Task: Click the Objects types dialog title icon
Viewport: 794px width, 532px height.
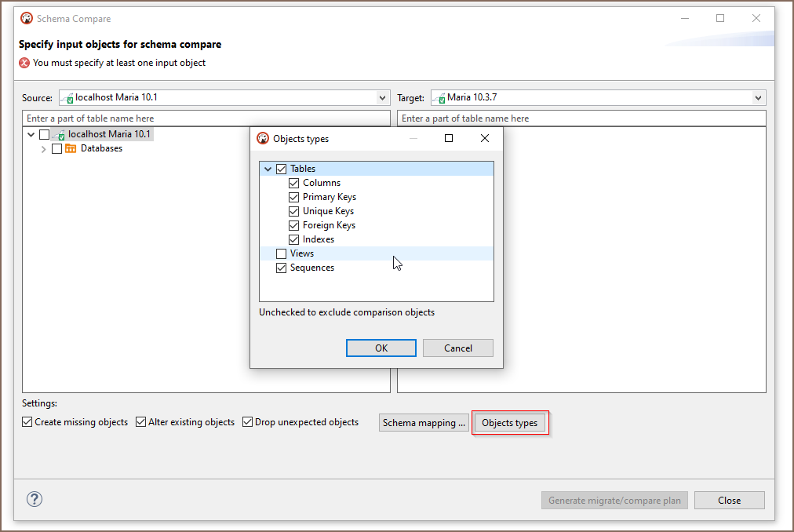Action: point(263,139)
